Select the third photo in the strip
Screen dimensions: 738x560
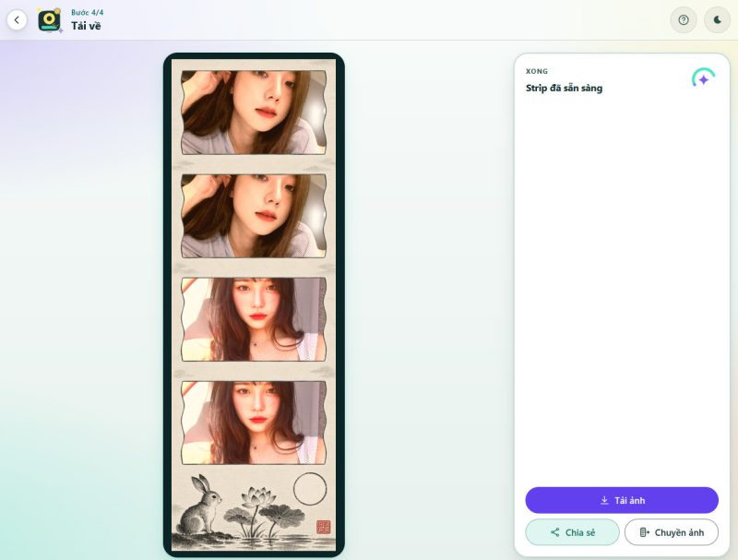point(254,319)
